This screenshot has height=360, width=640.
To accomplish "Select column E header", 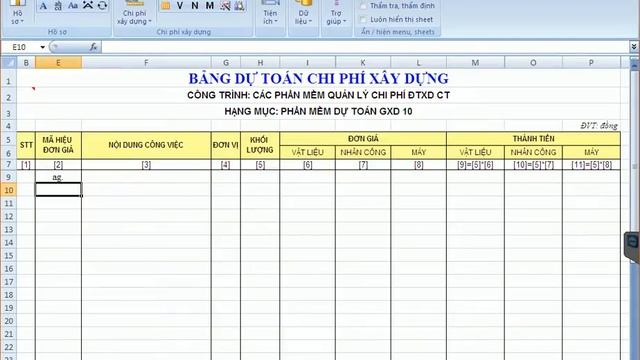I will [58, 62].
